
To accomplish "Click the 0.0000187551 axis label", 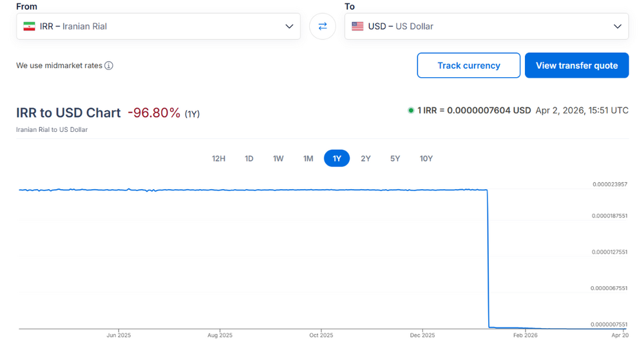I will pos(609,216).
